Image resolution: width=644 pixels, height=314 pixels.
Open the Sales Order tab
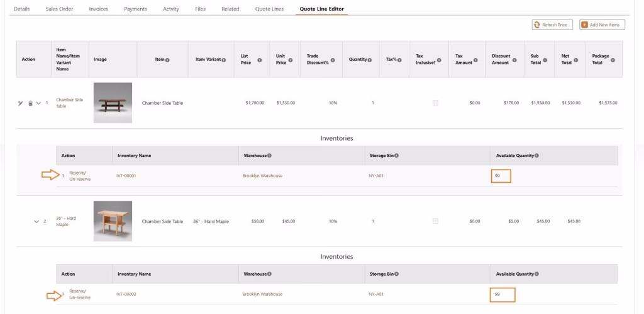click(x=59, y=9)
